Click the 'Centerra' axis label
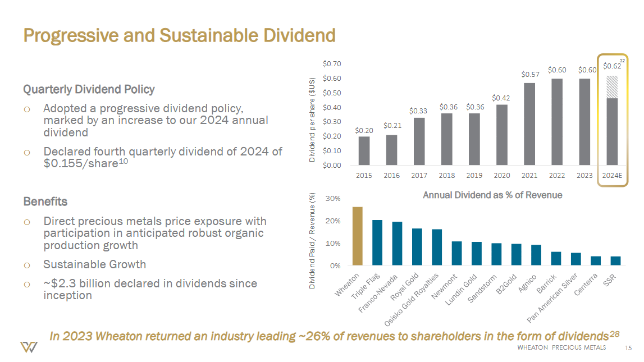The image size is (644, 362). [x=585, y=285]
